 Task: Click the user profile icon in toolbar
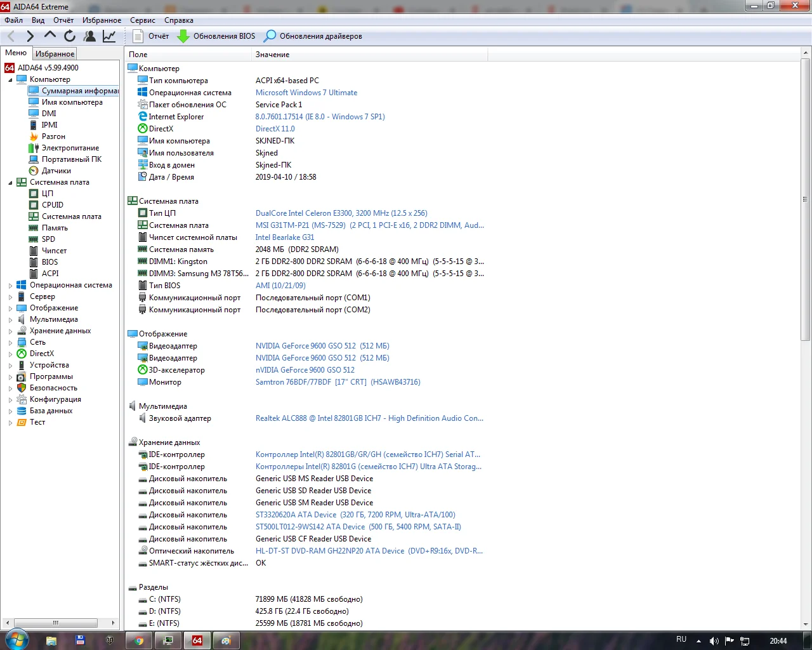tap(89, 36)
